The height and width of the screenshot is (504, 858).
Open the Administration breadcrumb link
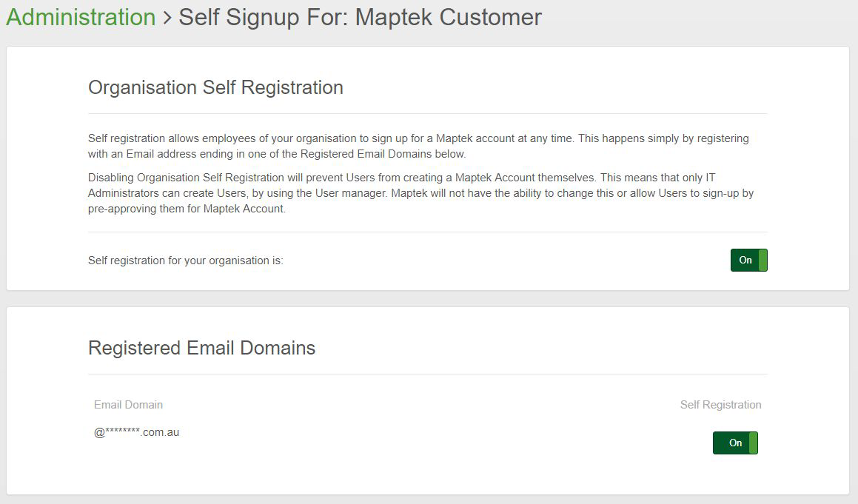click(81, 17)
